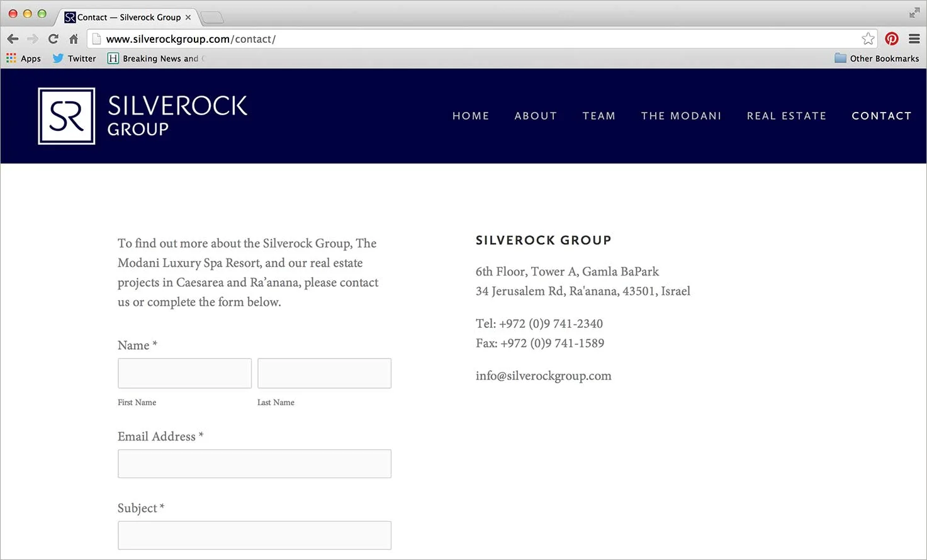Click the 34 Jerusalem Rd address line
The image size is (927, 560).
pyautogui.click(x=583, y=291)
